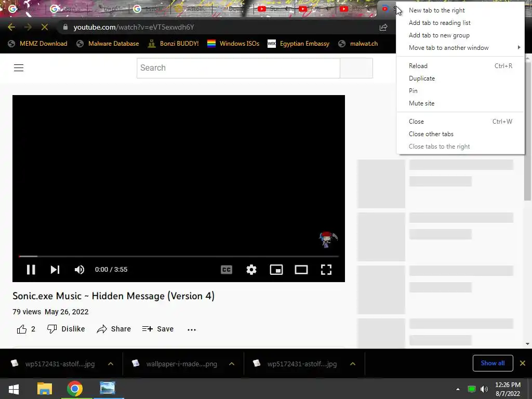Click the Dislike button
Viewport: 532px width, 399px height.
66,329
